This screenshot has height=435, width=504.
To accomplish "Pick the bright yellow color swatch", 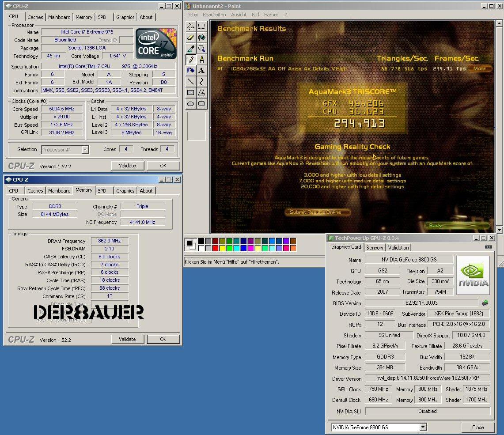I will click(222, 248).
